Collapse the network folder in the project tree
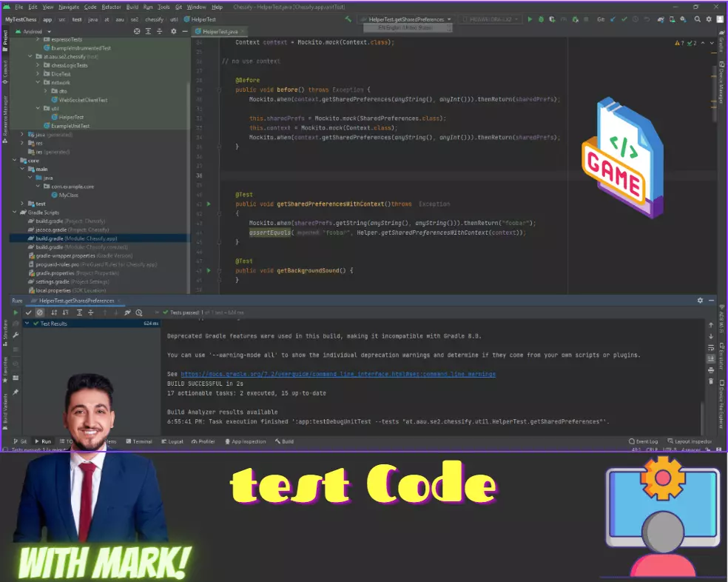 pyautogui.click(x=38, y=82)
